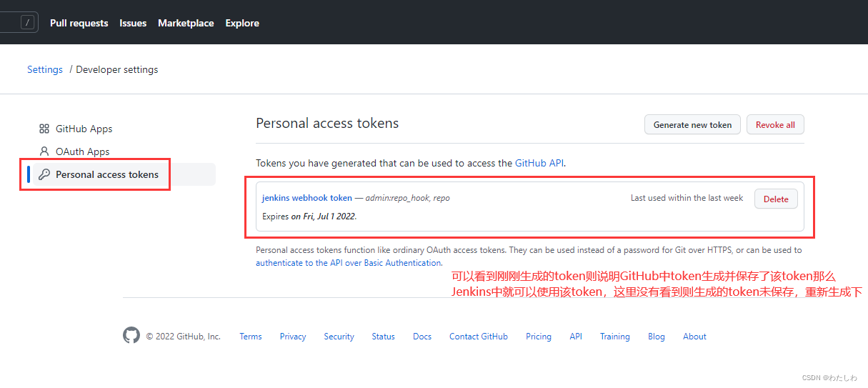Image resolution: width=868 pixels, height=388 pixels.
Task: Open the GitHub API link
Action: click(539, 163)
